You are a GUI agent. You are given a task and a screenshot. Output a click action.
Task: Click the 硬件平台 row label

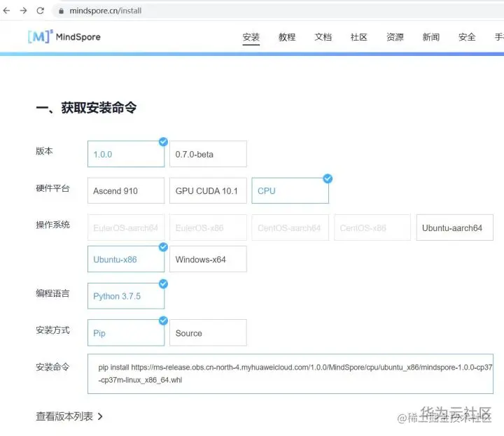52,188
